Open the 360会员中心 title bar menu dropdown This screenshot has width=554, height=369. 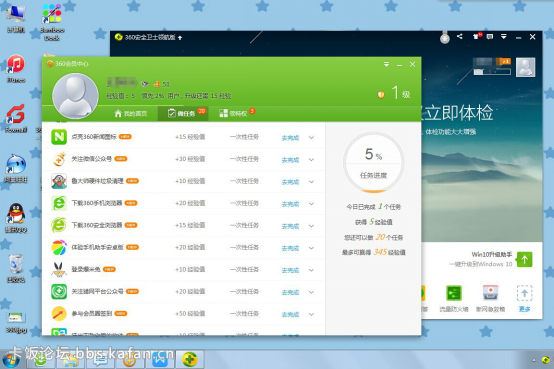click(x=386, y=64)
